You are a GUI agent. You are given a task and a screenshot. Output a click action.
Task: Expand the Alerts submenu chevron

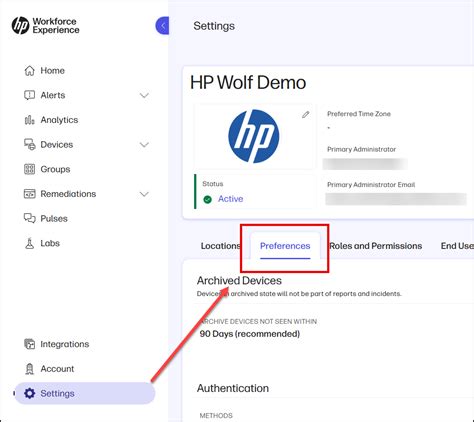pyautogui.click(x=144, y=96)
